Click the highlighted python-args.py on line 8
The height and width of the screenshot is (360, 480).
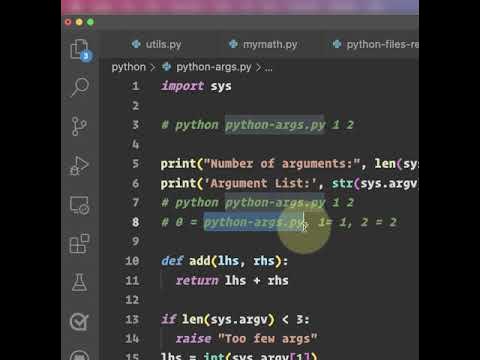(254, 222)
